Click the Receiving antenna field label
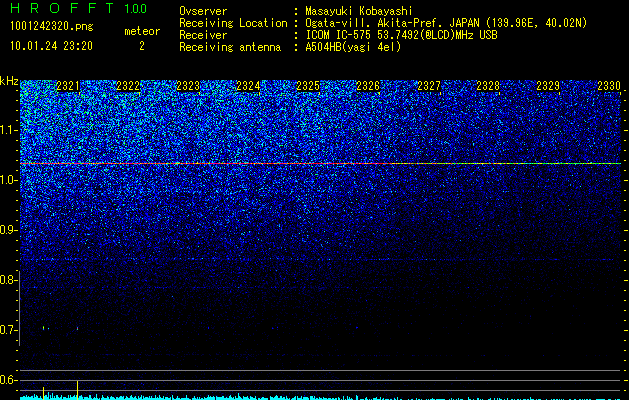The image size is (629, 400). pyautogui.click(x=230, y=47)
